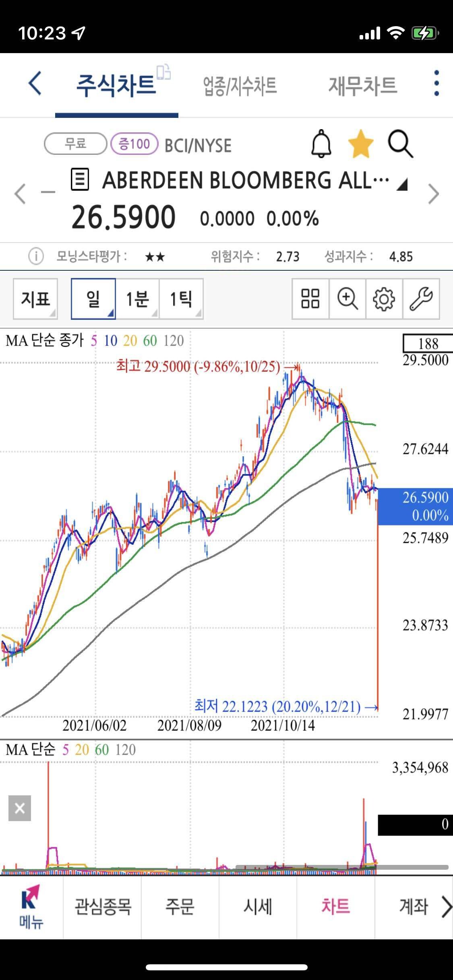Viewport: 453px width, 980px height.
Task: Switch to 재무차트 tab
Action: pos(363,86)
